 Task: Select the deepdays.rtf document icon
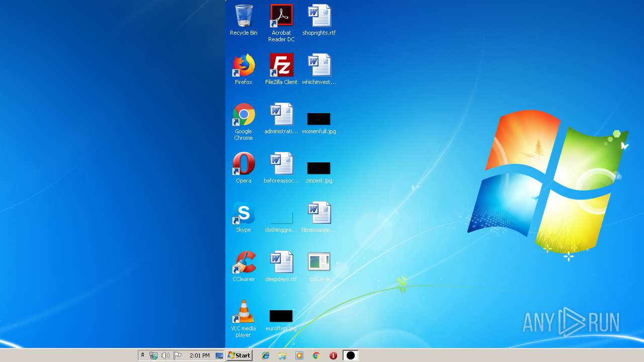click(281, 266)
